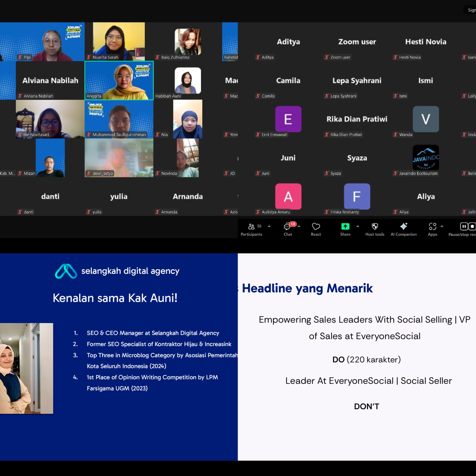476x476 pixels.
Task: Pause the recording
Action: tap(464, 226)
